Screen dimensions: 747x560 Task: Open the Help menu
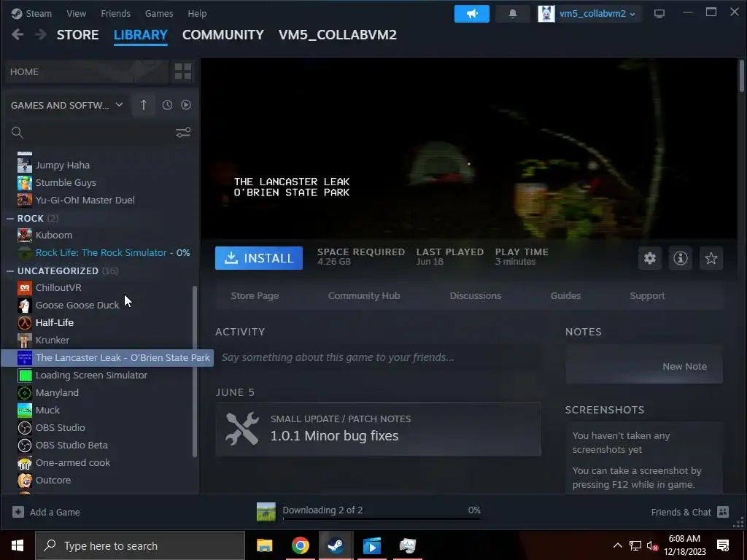click(x=197, y=13)
